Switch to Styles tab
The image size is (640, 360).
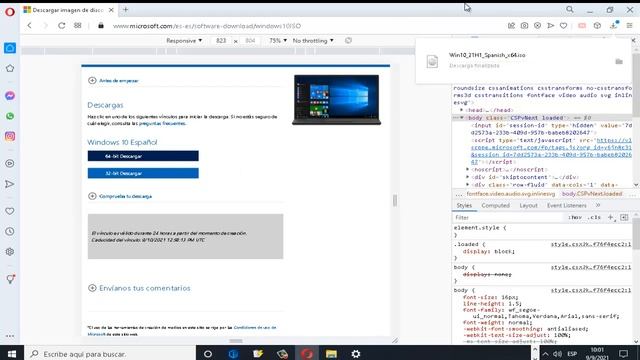[464, 205]
